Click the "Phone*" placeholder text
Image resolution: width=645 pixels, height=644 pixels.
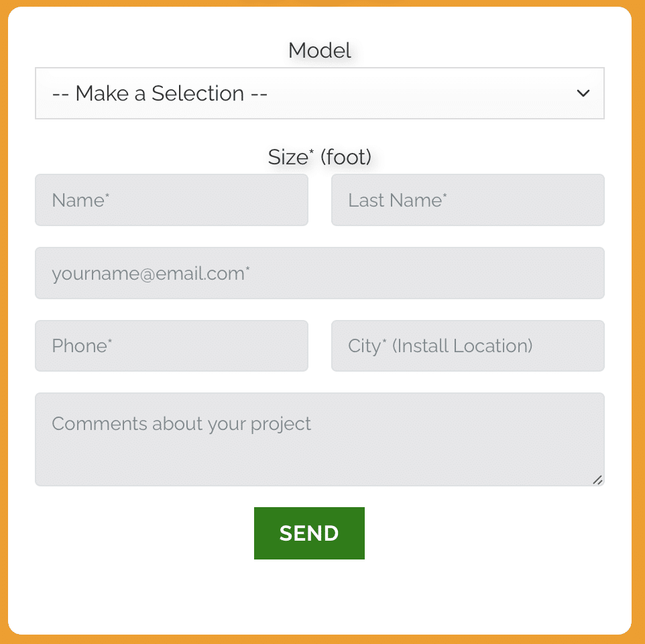[x=82, y=345]
